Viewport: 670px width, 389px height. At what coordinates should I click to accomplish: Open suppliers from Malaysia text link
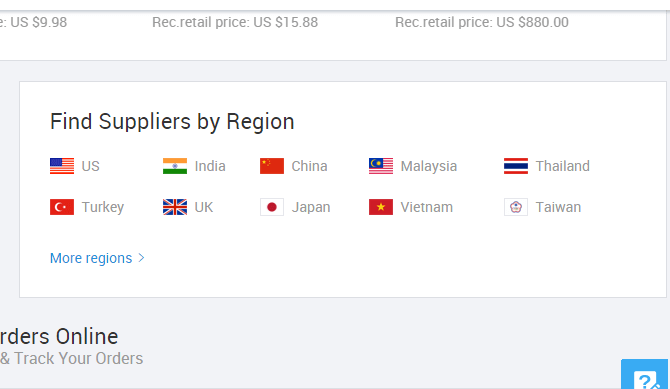click(x=429, y=166)
